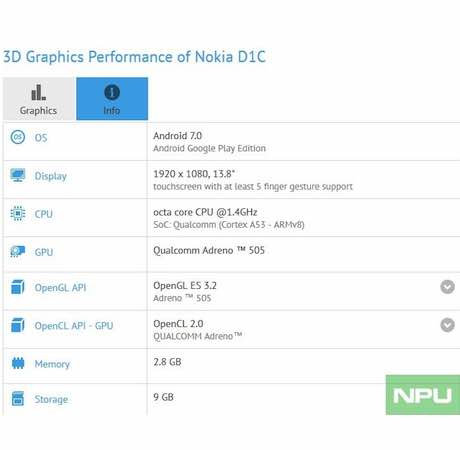Click the Nokia D1C performance heading
Image resolution: width=460 pixels, height=450 pixels.
[x=134, y=57]
